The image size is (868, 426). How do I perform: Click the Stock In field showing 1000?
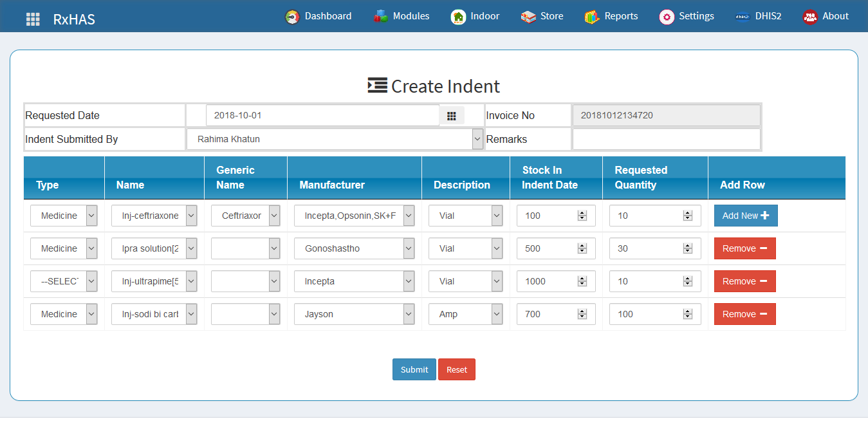(556, 281)
